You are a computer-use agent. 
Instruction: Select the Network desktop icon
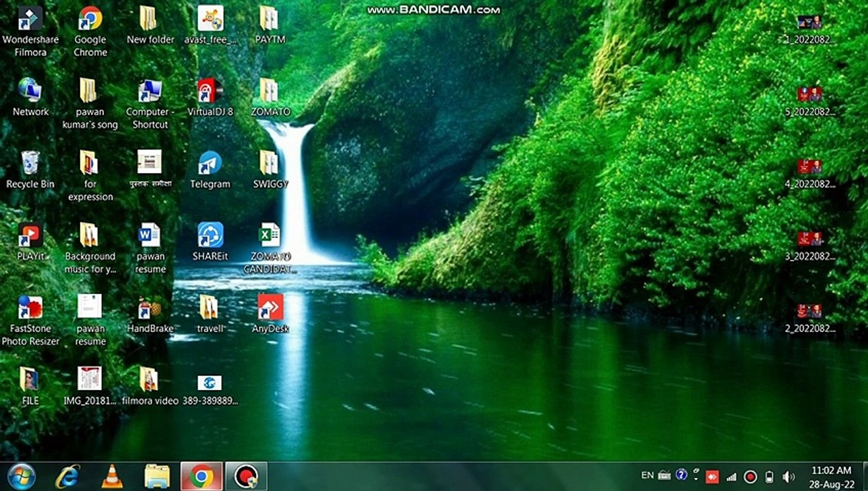30,97
